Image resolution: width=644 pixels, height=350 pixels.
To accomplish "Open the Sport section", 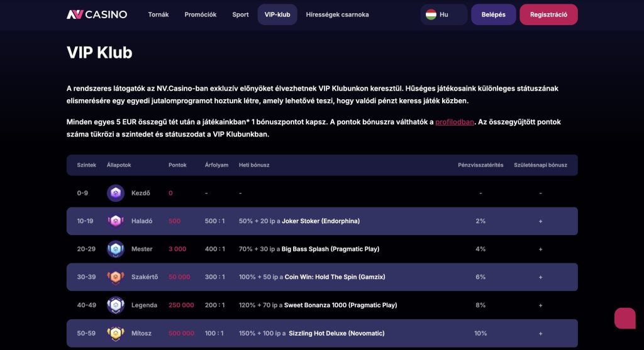I will (240, 14).
